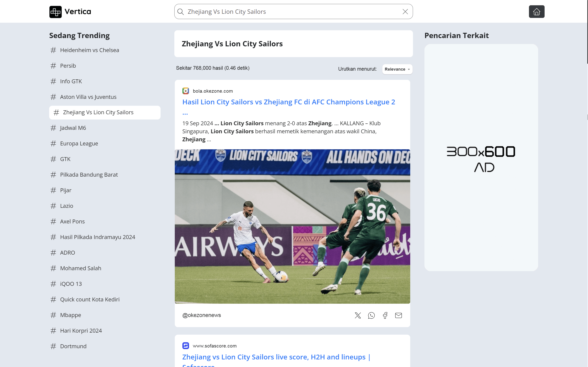Screen dimensions: 588x367
Task: Select trending topic Mohamed Salah
Action: [80, 268]
